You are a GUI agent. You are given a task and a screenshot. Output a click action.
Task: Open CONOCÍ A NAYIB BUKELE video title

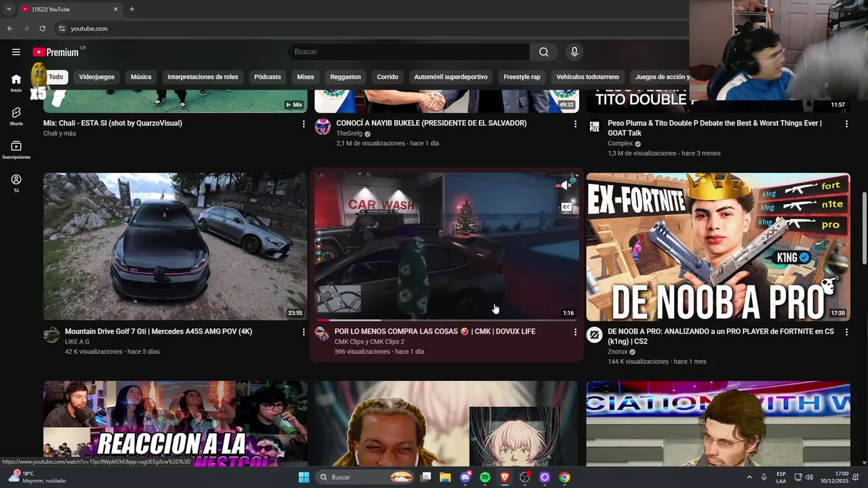(x=431, y=123)
